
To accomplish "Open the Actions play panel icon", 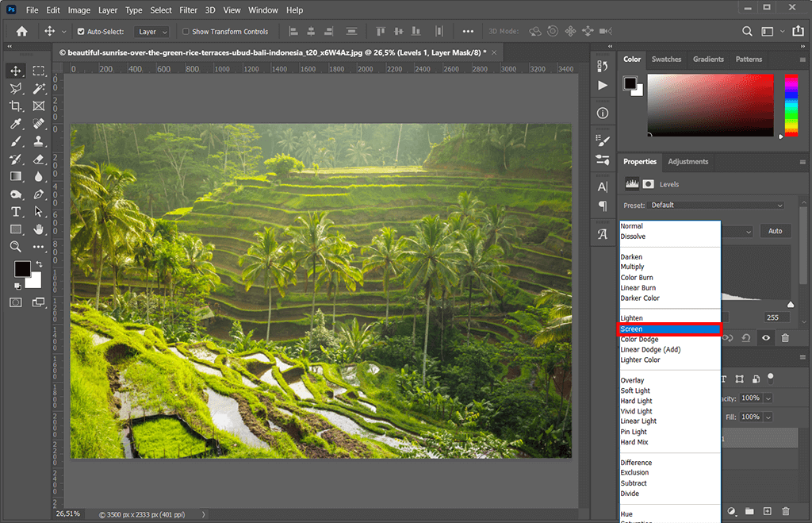I will click(603, 86).
